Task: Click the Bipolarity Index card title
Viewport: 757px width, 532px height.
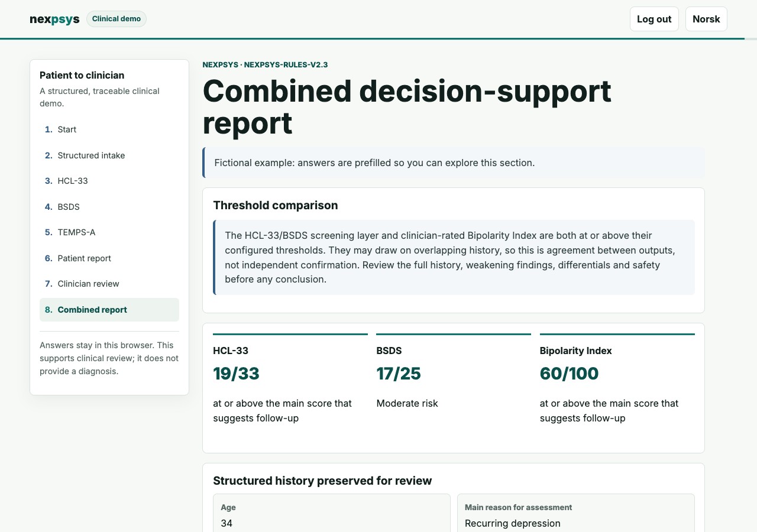Action: [575, 351]
